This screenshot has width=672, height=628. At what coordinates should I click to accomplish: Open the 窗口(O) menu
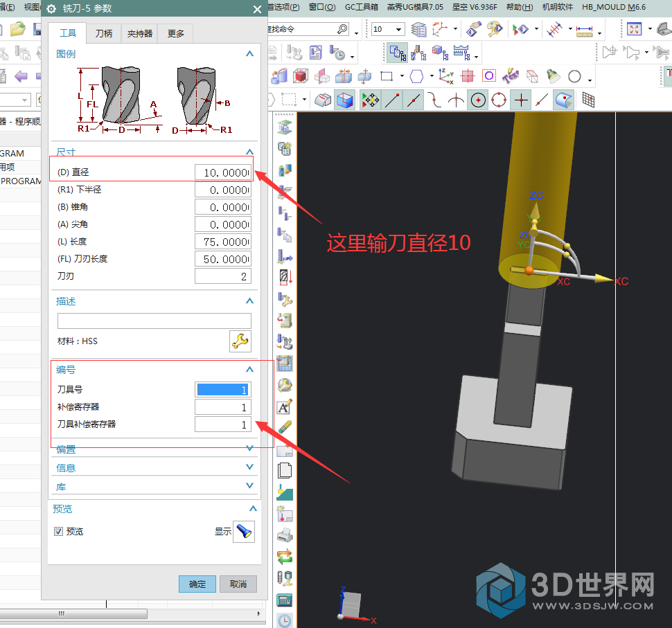point(322,7)
